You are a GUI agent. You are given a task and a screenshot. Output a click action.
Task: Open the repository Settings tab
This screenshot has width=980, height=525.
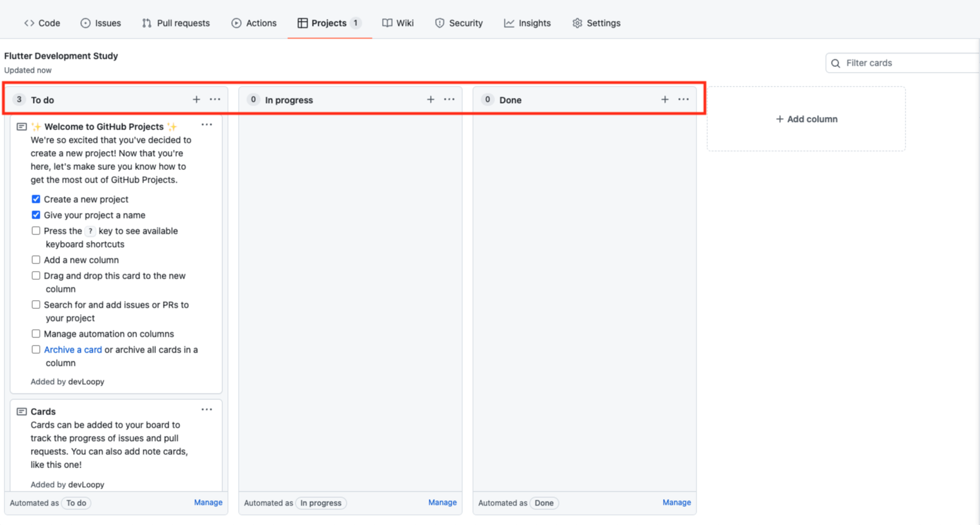(x=596, y=23)
